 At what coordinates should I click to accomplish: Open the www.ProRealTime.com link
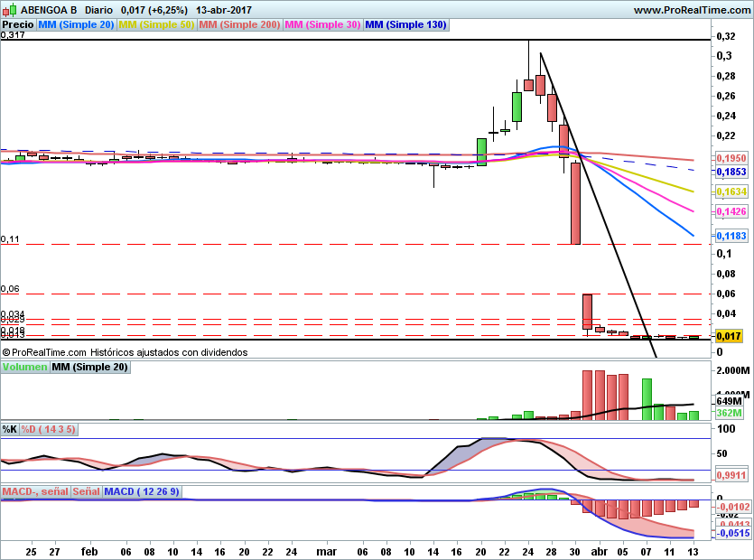[691, 10]
